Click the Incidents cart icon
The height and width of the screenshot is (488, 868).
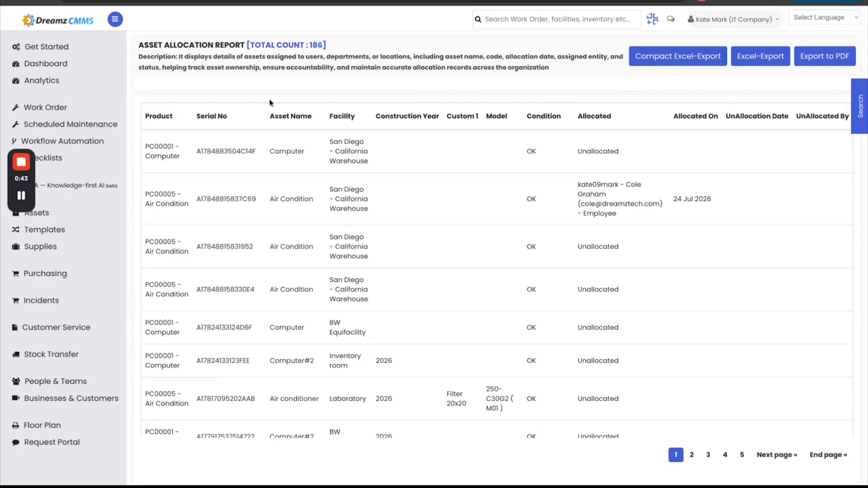click(x=16, y=300)
